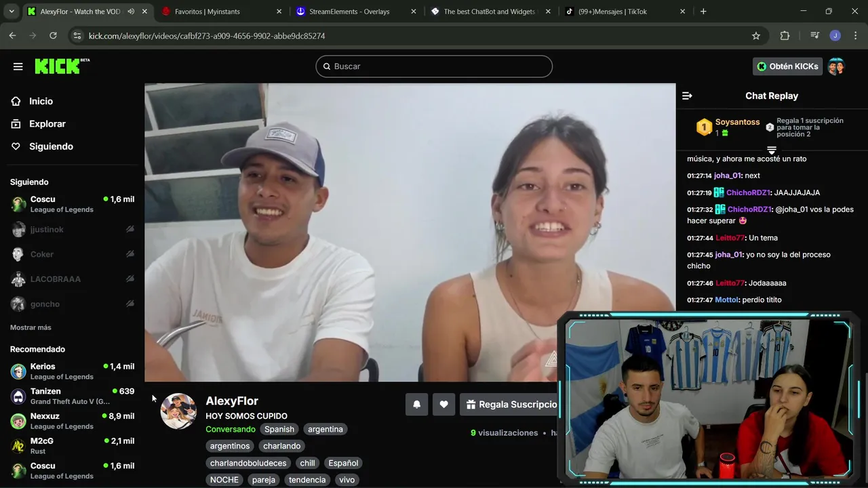Close the Favoritos Myinstants tab
This screenshot has width=868, height=488.
click(279, 12)
